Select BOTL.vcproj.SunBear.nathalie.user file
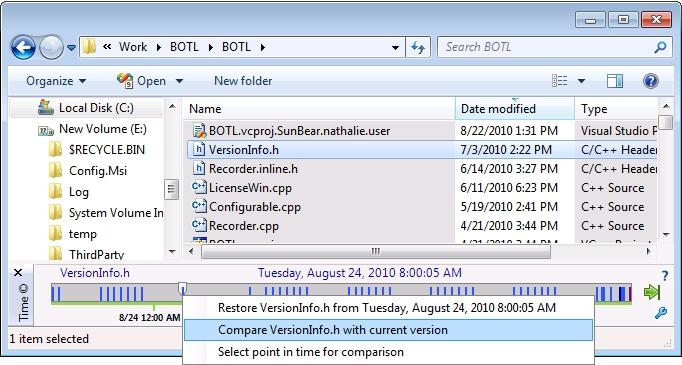The image size is (682, 365). click(x=299, y=131)
